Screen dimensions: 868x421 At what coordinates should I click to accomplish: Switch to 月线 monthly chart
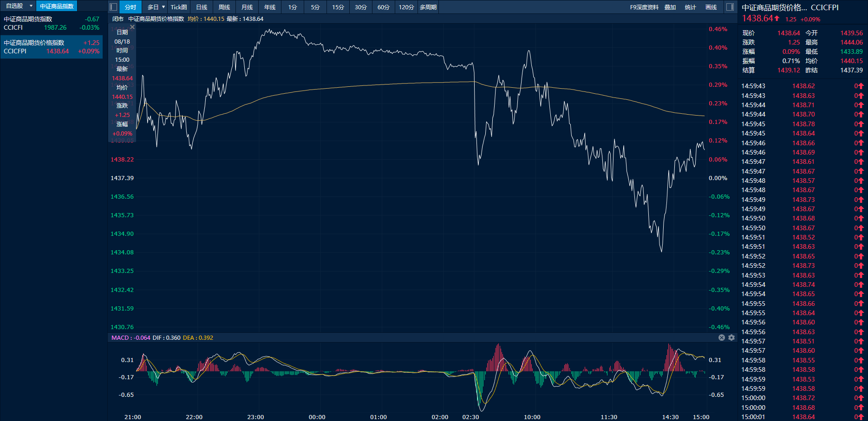coord(247,7)
